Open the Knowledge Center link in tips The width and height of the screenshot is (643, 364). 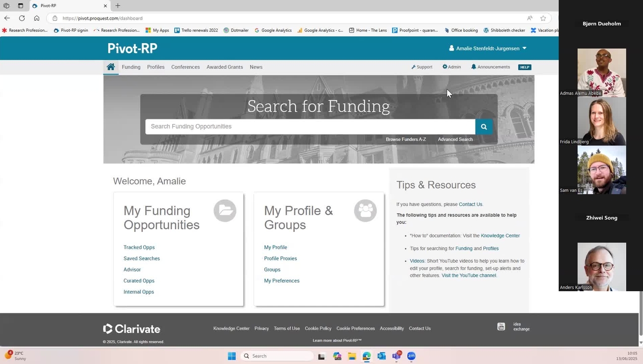pos(500,235)
